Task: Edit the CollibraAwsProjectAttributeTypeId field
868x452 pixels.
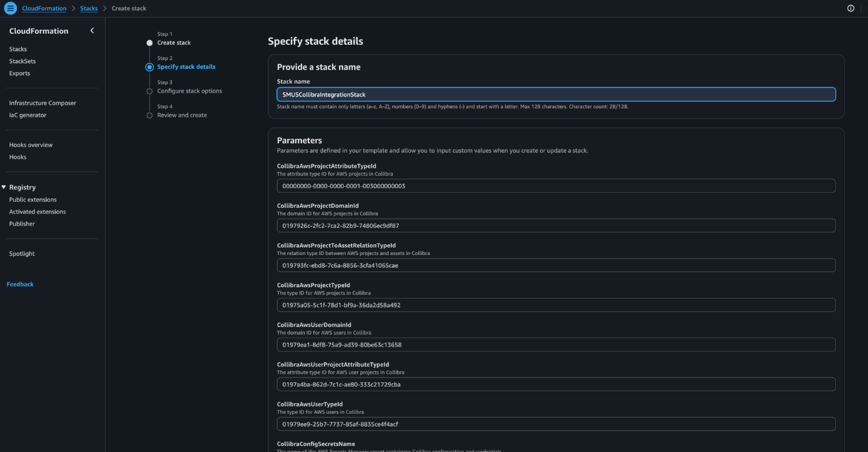Action: coord(556,186)
